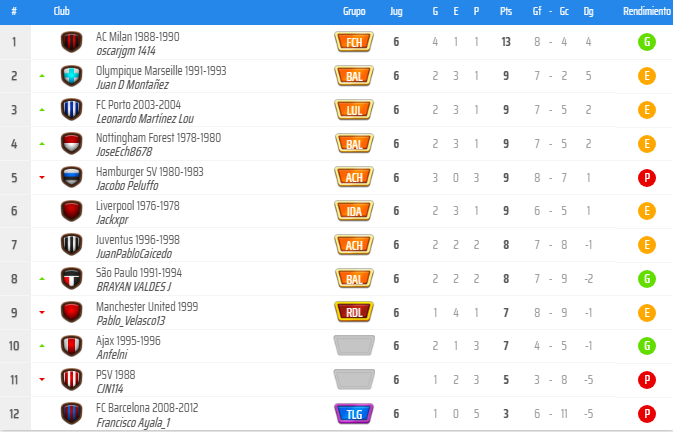Image resolution: width=673 pixels, height=432 pixels.
Task: Click the red down arrow beside PSV 1988
Action: coord(42,380)
